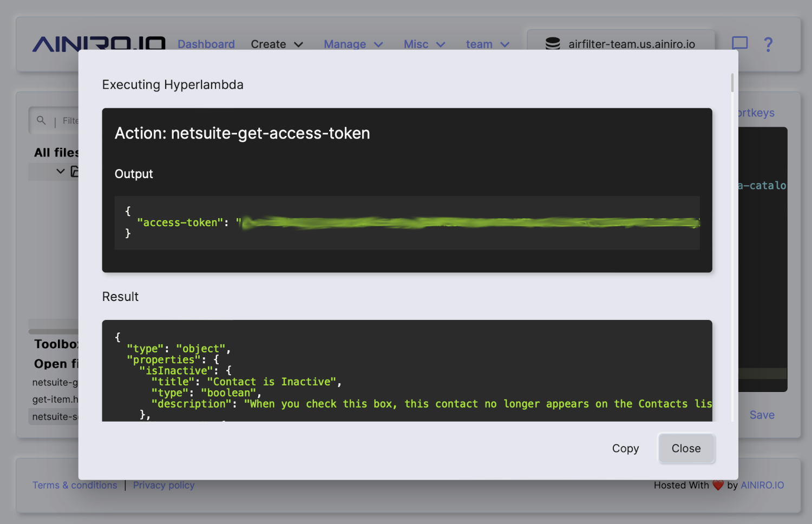Click the database stack icon
This screenshot has height=524, width=812.
(553, 44)
